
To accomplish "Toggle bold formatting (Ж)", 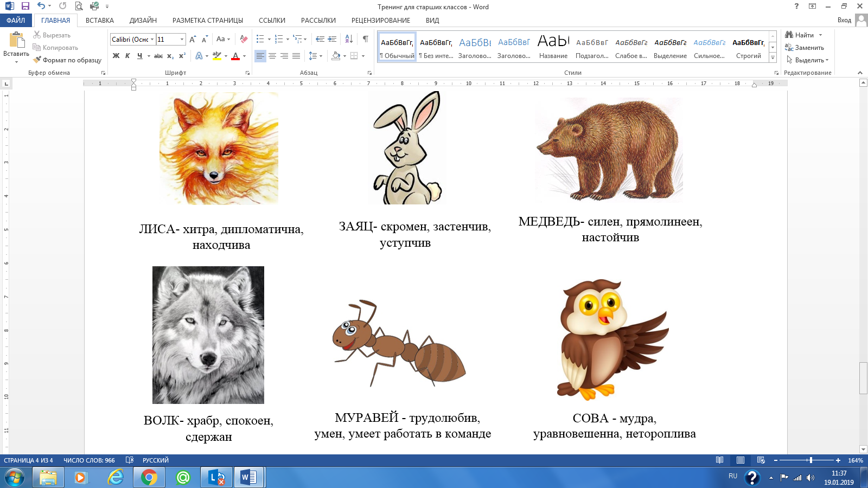I will pos(116,56).
